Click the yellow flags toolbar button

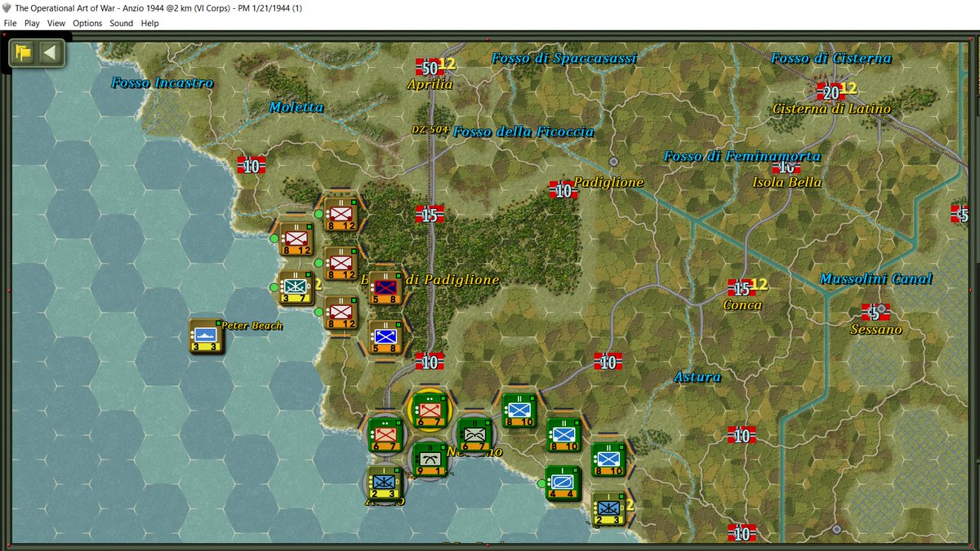coord(24,53)
